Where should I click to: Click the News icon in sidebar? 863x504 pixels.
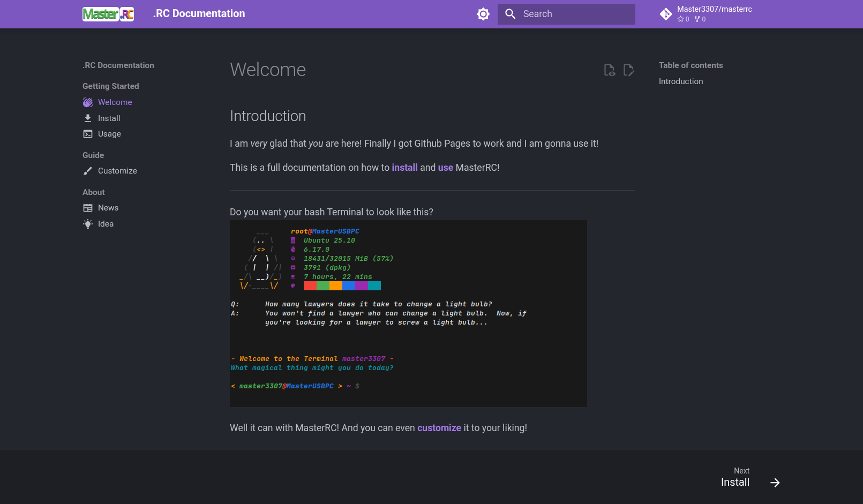(x=88, y=208)
